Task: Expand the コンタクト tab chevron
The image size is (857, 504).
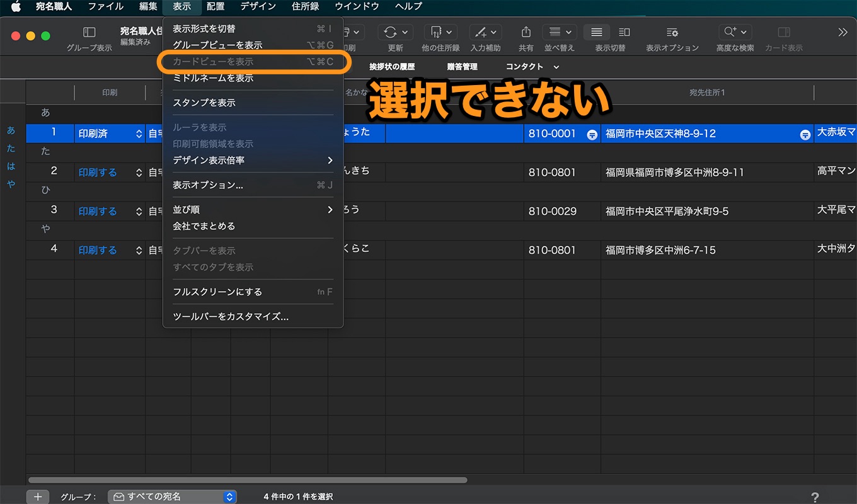Action: click(x=556, y=67)
